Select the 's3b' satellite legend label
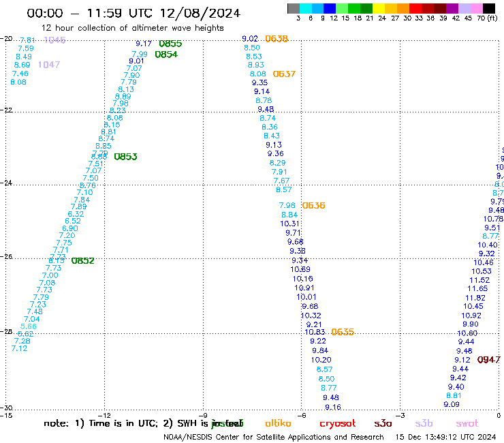The height and width of the screenshot is (443, 504). tap(424, 423)
